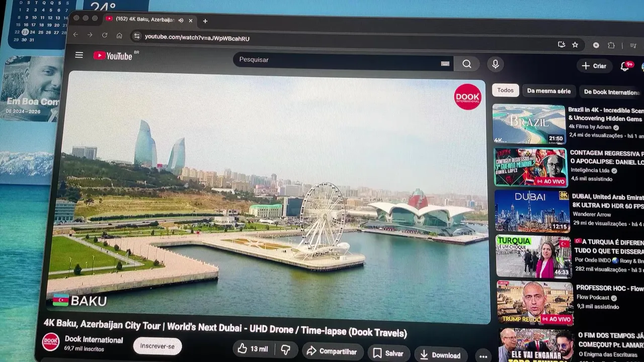This screenshot has width=644, height=362.
Task: Open the browser home page
Action: 119,36
